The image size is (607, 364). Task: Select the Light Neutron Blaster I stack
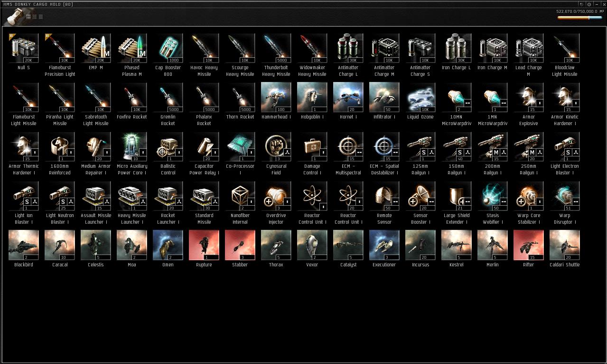tap(60, 196)
